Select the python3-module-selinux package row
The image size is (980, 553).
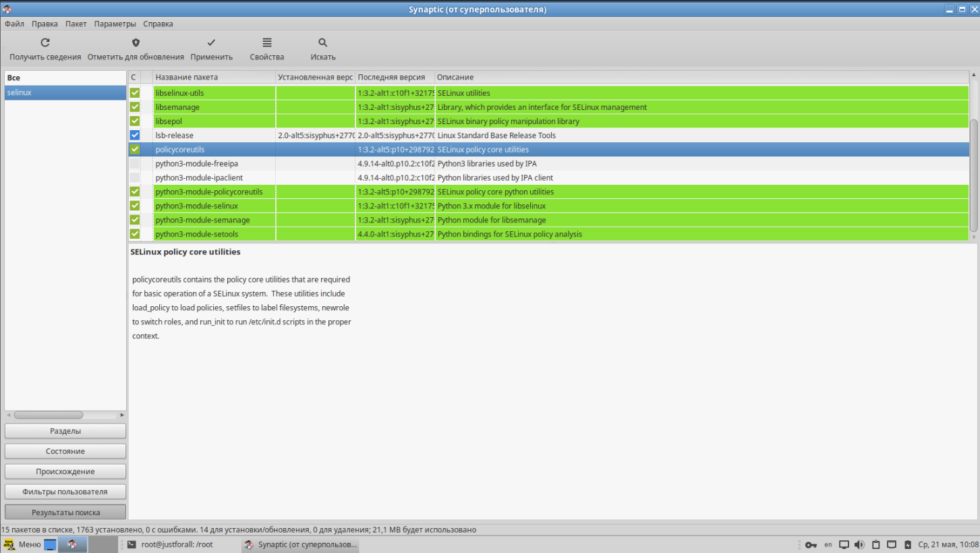(x=548, y=206)
